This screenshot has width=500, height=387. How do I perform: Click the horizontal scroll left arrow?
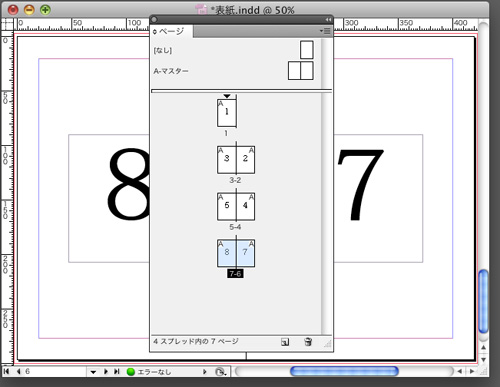460,371
